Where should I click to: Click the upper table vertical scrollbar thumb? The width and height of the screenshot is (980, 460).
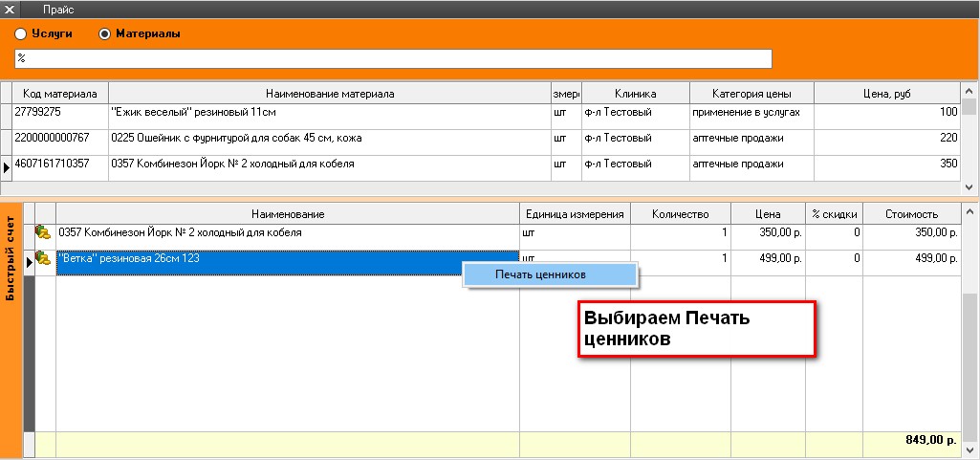[969, 107]
